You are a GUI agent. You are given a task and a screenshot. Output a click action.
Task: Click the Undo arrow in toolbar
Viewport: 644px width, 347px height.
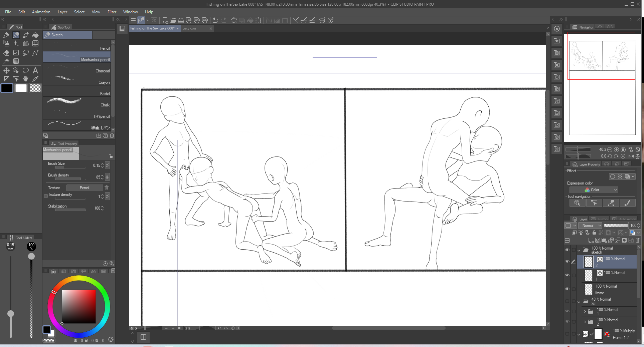pos(215,20)
